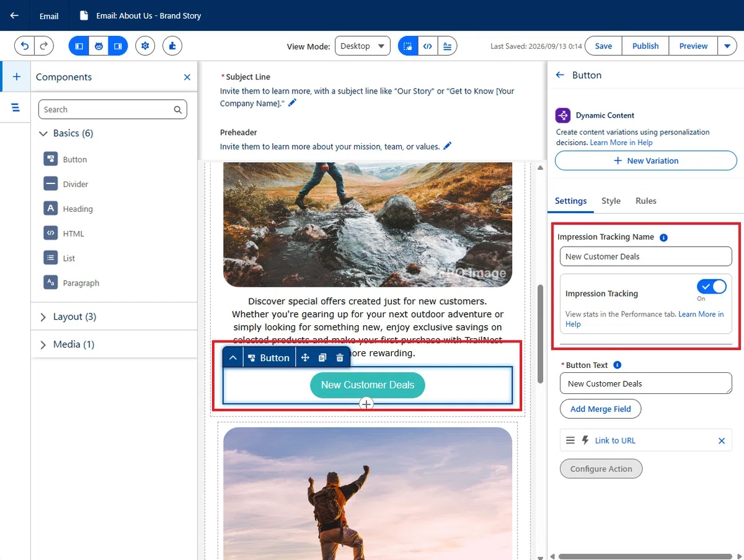Edit the Subject Line with pencil icon

tap(293, 103)
